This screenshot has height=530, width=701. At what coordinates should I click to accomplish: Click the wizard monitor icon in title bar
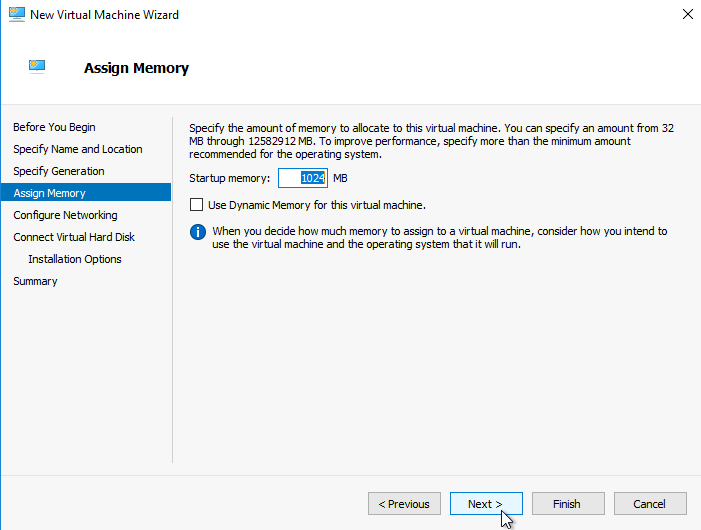17,14
